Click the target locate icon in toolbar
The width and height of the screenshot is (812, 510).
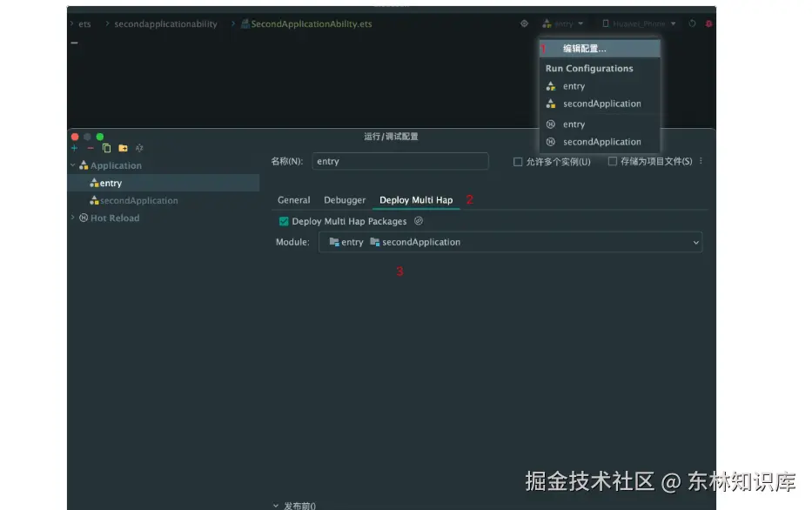click(524, 23)
